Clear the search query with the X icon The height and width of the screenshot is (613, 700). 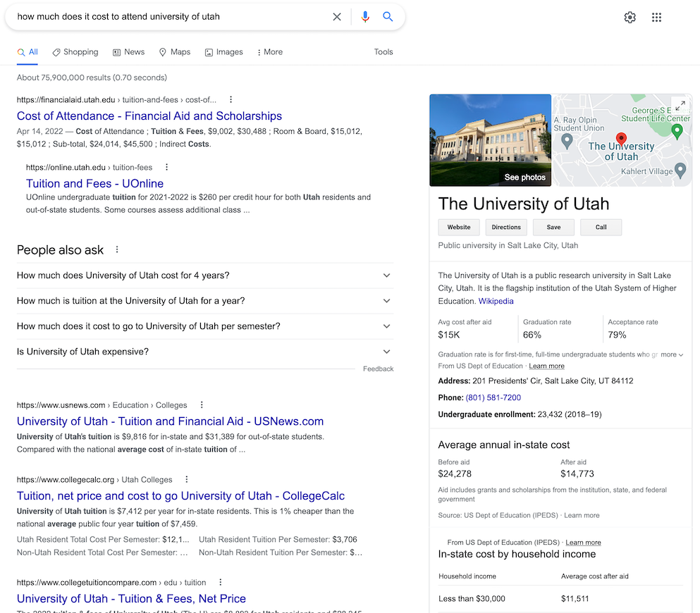337,17
